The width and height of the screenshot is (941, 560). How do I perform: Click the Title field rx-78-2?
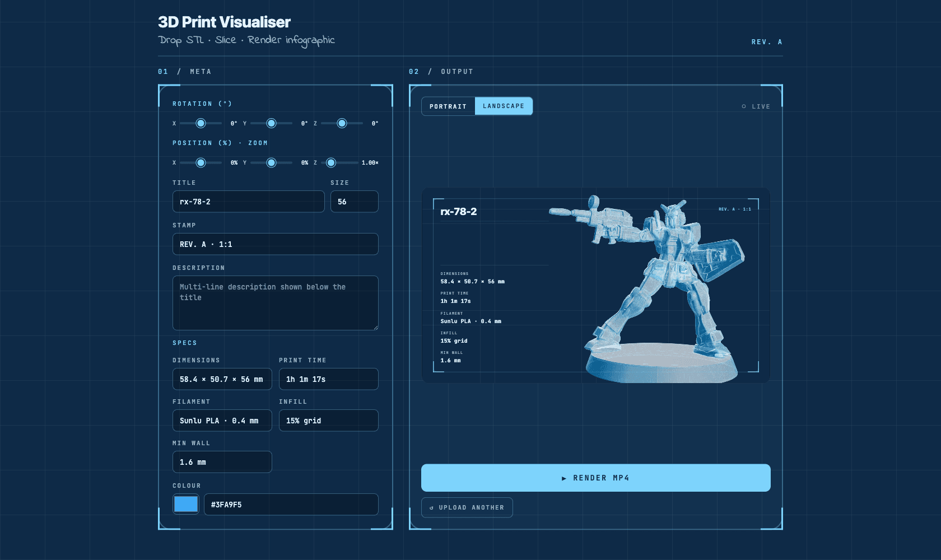[x=249, y=202]
